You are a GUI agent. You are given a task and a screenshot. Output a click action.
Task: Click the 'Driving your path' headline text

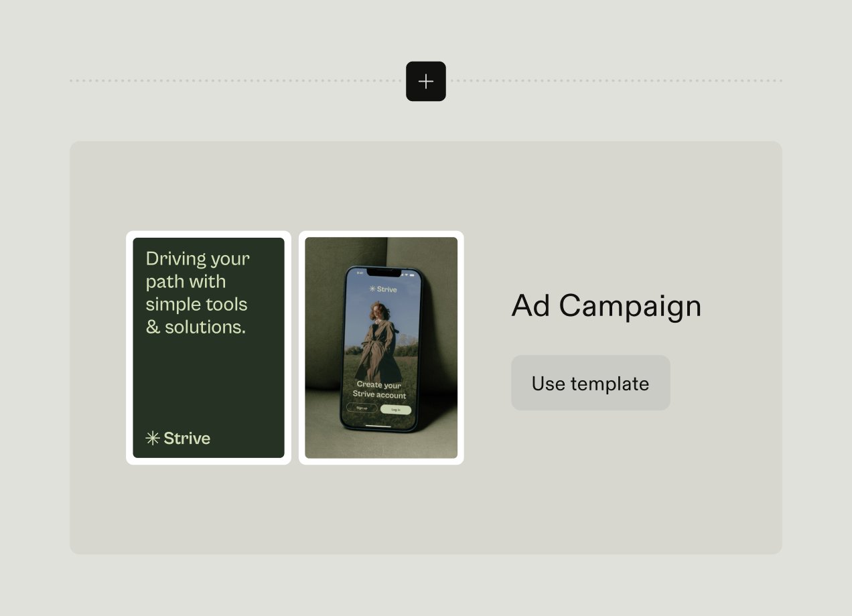pos(198,293)
